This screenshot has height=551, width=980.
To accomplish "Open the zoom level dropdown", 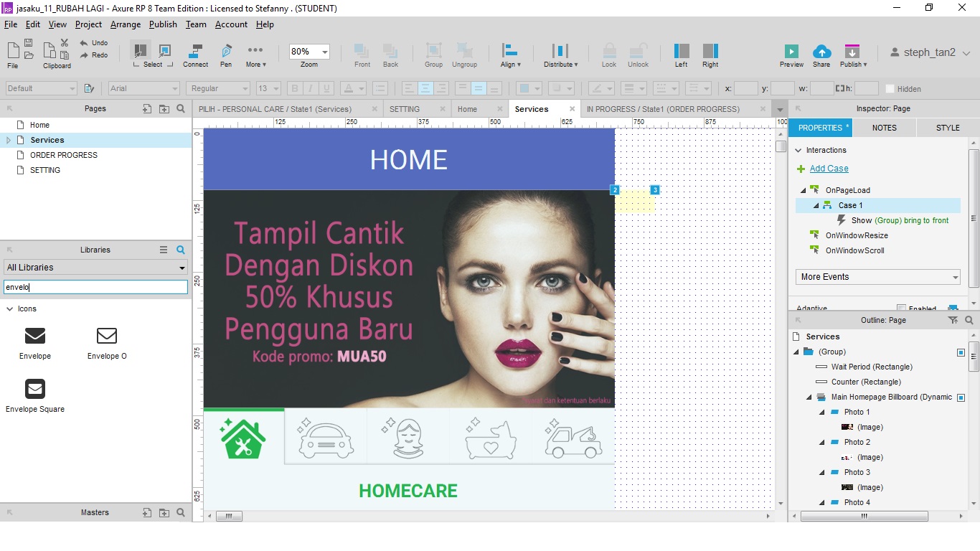I will [x=325, y=52].
